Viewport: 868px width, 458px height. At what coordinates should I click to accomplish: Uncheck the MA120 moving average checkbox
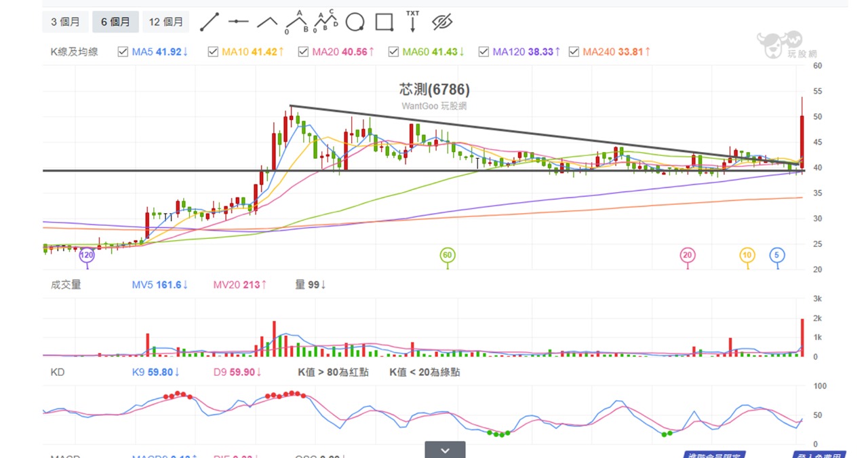(484, 52)
